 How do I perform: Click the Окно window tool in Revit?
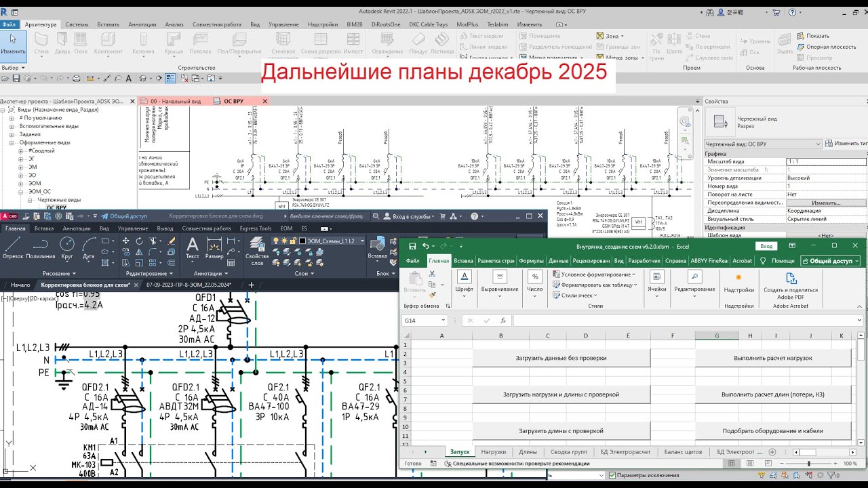(81, 43)
